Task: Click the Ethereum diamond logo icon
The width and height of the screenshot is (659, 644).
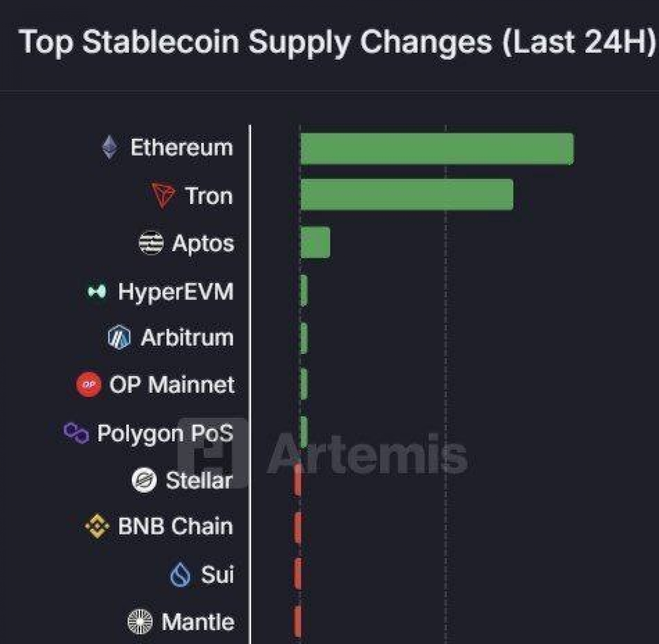Action: tap(110, 147)
